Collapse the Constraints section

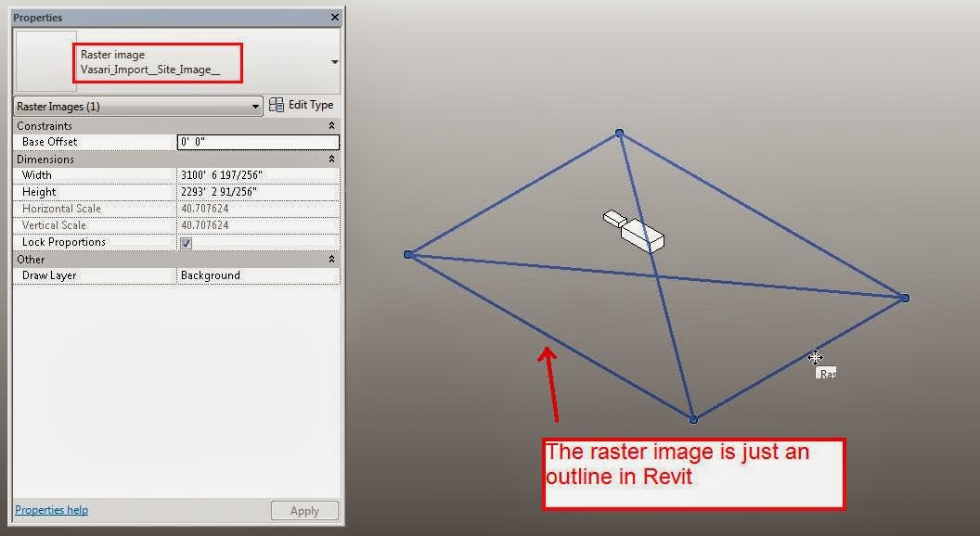coord(331,125)
